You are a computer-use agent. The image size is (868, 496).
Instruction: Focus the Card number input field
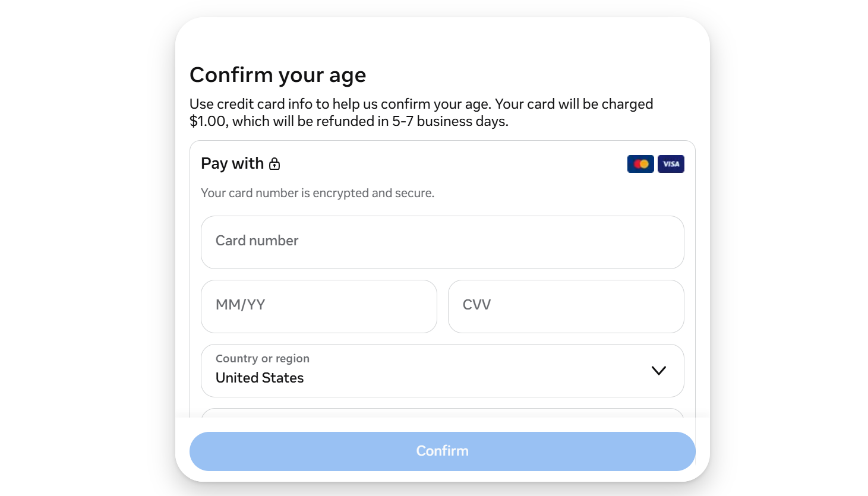443,242
